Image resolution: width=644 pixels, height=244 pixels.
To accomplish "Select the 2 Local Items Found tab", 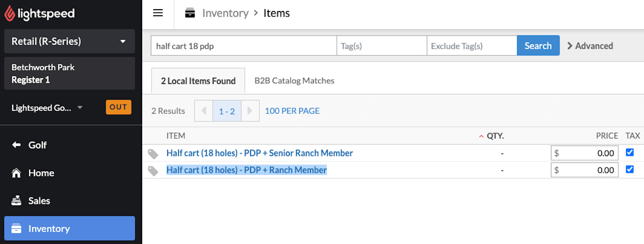I will coord(198,81).
